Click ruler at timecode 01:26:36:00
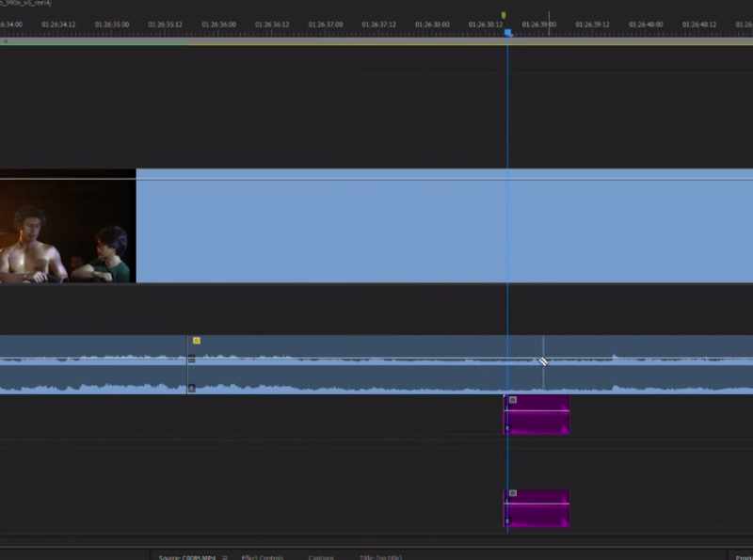The image size is (753, 560). tap(218, 24)
